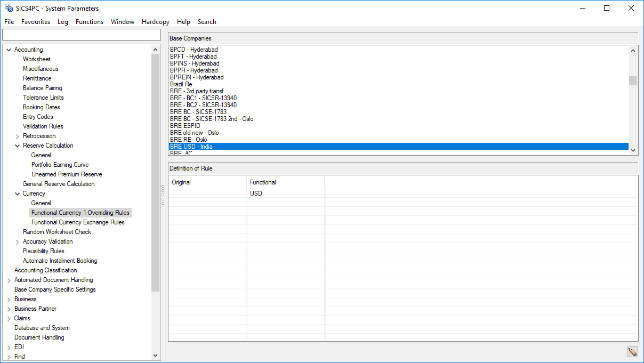The image size is (644, 363).
Task: Click the SICS4PC application icon in title bar
Action: point(9,8)
